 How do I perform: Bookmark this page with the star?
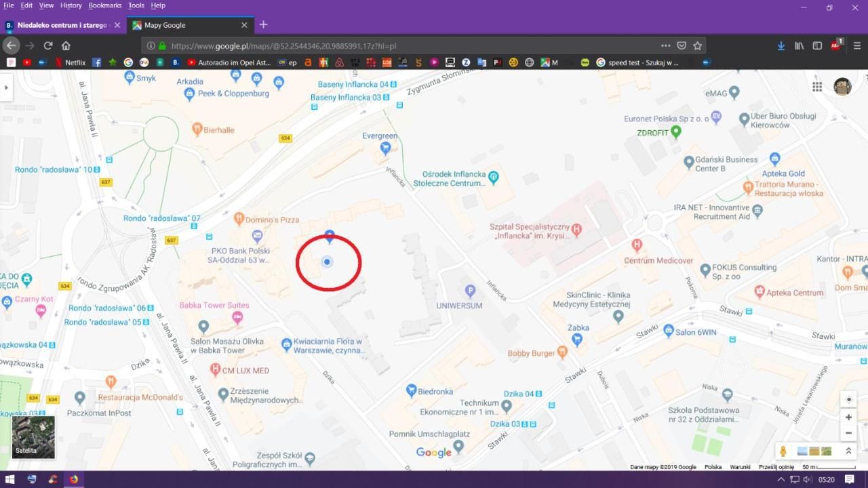(x=697, y=45)
